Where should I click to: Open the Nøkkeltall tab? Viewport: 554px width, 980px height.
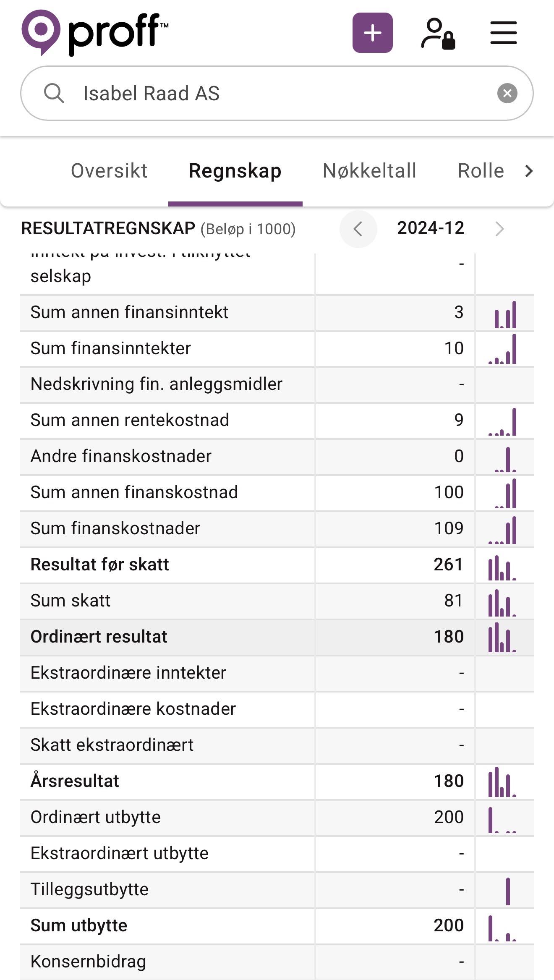[x=369, y=171]
